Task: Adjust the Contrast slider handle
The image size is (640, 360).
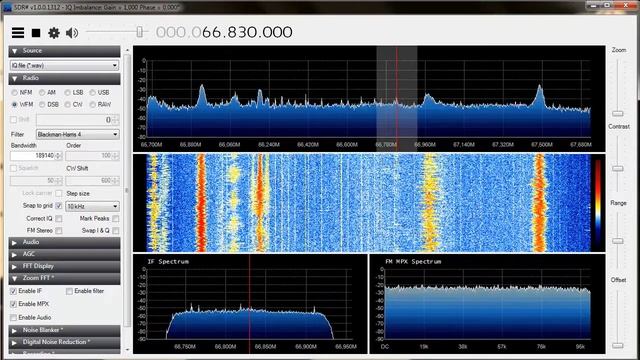Action: (618, 169)
